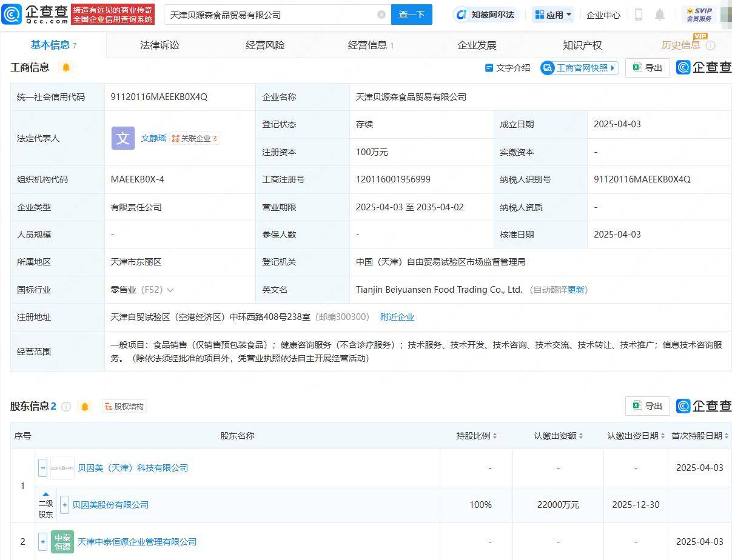Select organization code MAEEKB0X-4
This screenshot has width=732, height=560.
137,179
